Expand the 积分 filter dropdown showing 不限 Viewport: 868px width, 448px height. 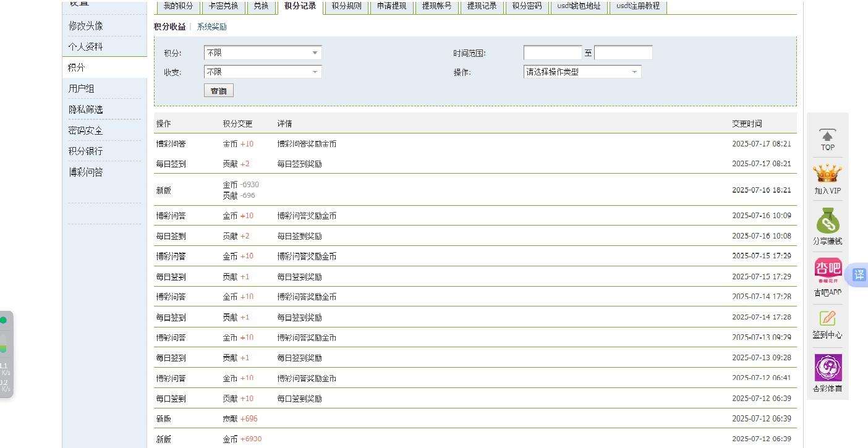tap(263, 53)
